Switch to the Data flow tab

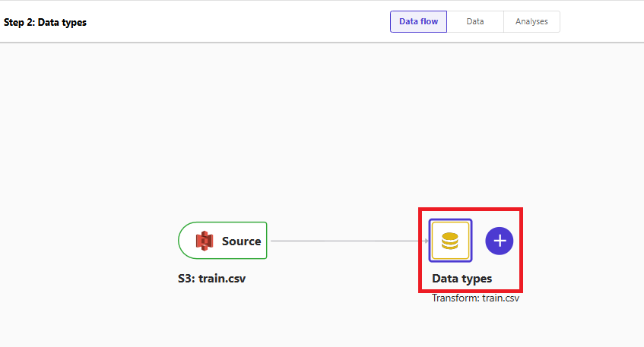point(418,22)
